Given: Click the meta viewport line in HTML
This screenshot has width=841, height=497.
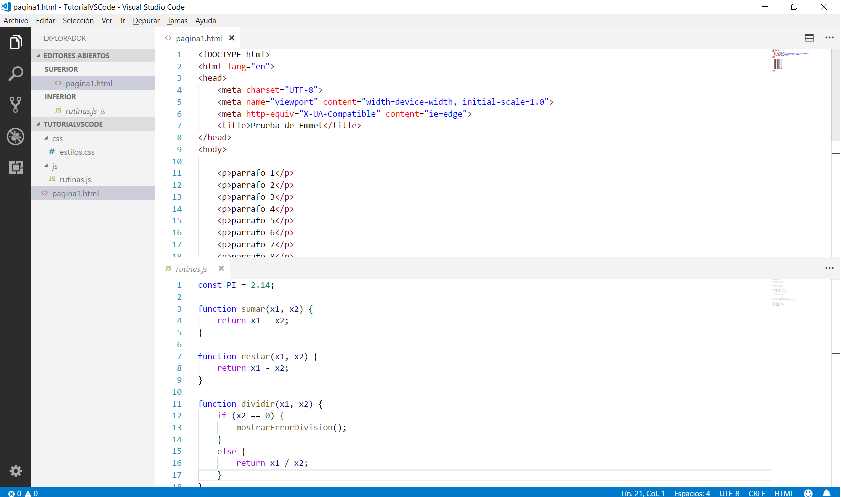Looking at the screenshot, I should [x=385, y=102].
